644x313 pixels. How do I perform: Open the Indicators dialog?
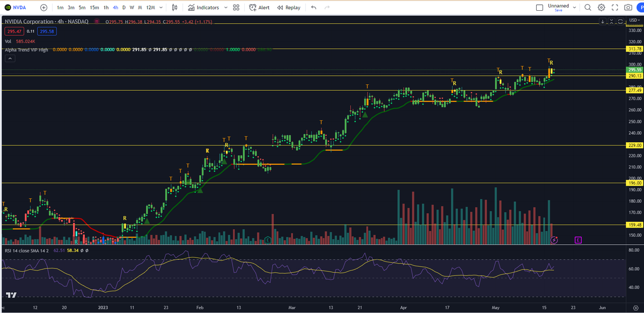click(203, 8)
